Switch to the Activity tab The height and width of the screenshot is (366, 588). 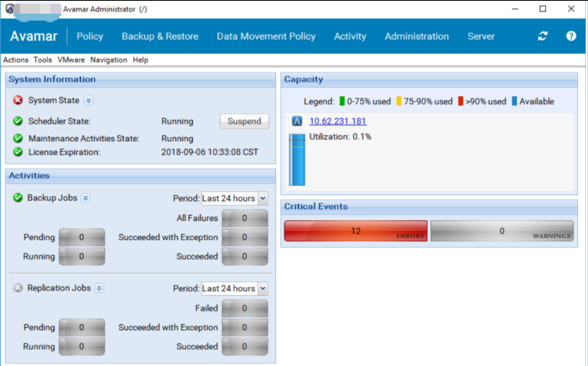350,37
